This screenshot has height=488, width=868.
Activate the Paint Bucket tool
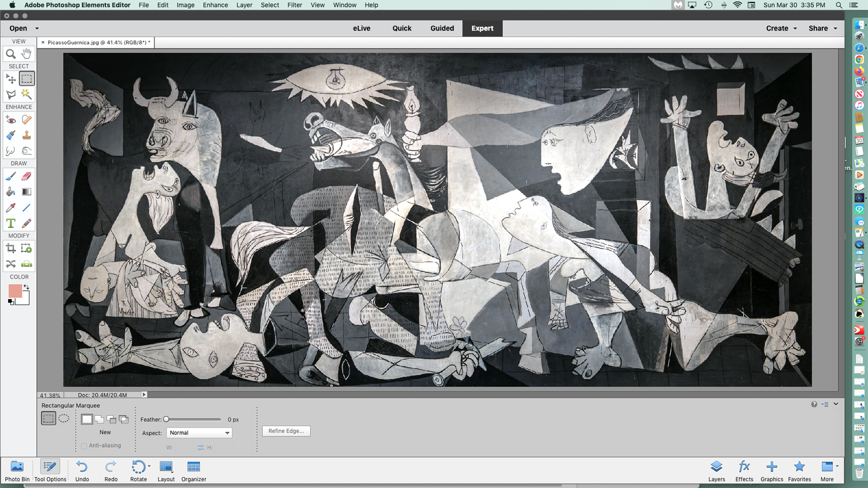click(x=10, y=192)
